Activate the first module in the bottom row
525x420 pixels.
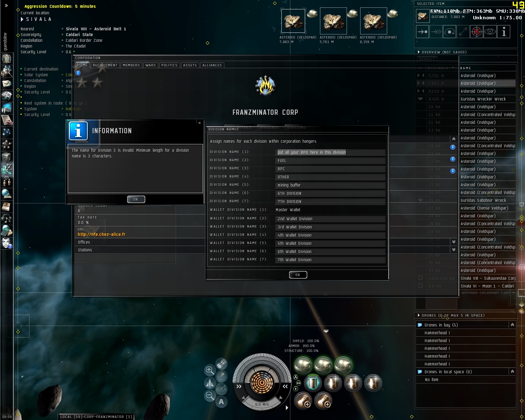303,401
